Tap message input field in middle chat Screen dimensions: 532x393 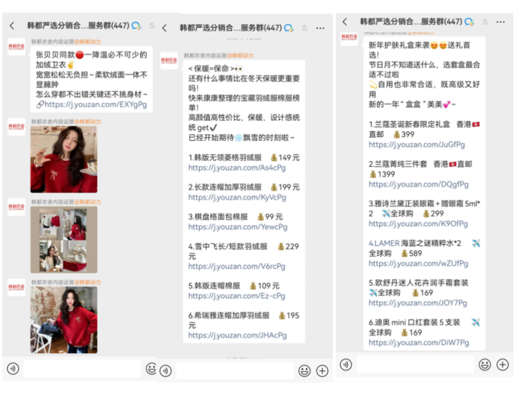click(235, 370)
